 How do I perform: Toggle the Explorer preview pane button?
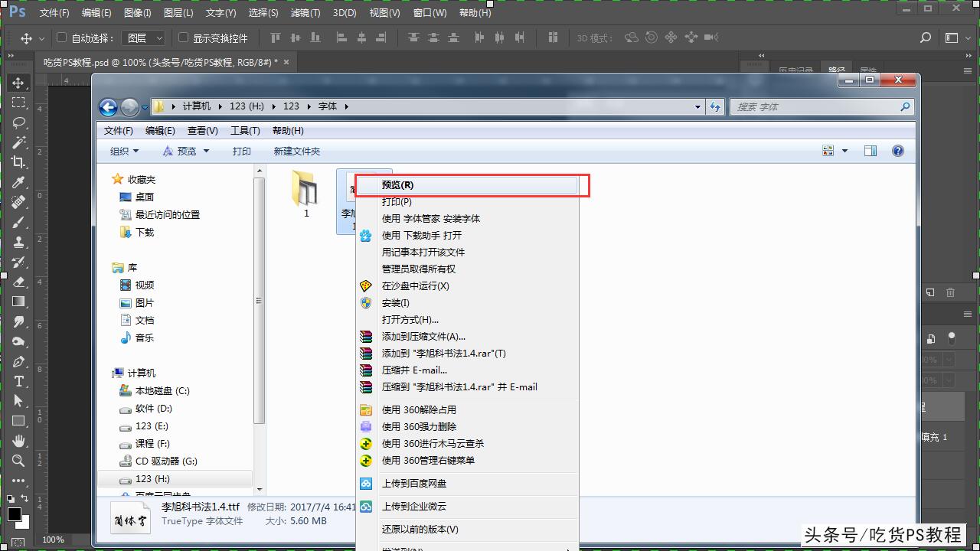pyautogui.click(x=871, y=151)
